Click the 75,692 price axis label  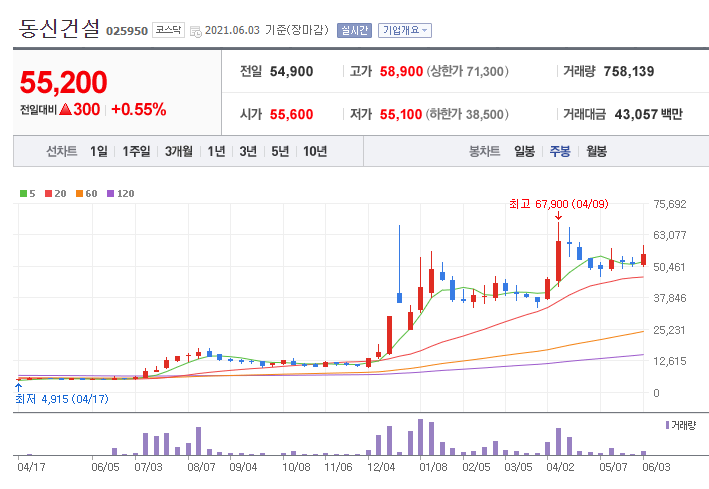click(670, 204)
